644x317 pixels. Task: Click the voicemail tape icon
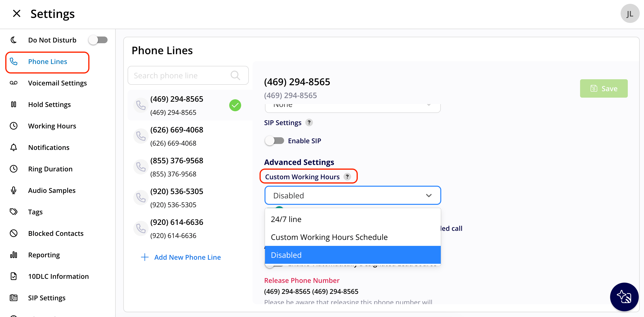tap(14, 83)
